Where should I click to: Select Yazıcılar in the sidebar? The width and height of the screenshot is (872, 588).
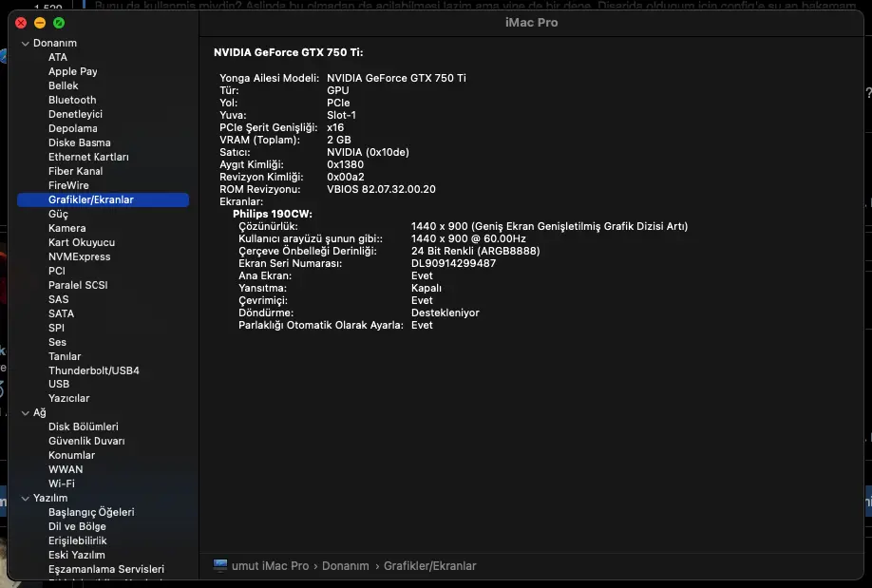click(69, 398)
